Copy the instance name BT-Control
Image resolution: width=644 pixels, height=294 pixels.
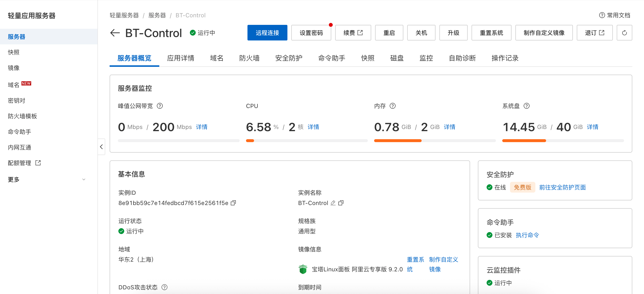[341, 203]
